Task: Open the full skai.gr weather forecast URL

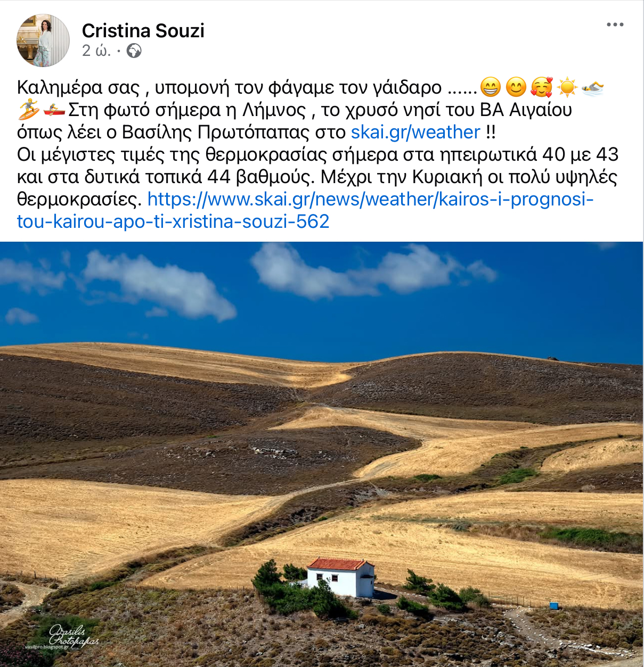Action: 305,210
